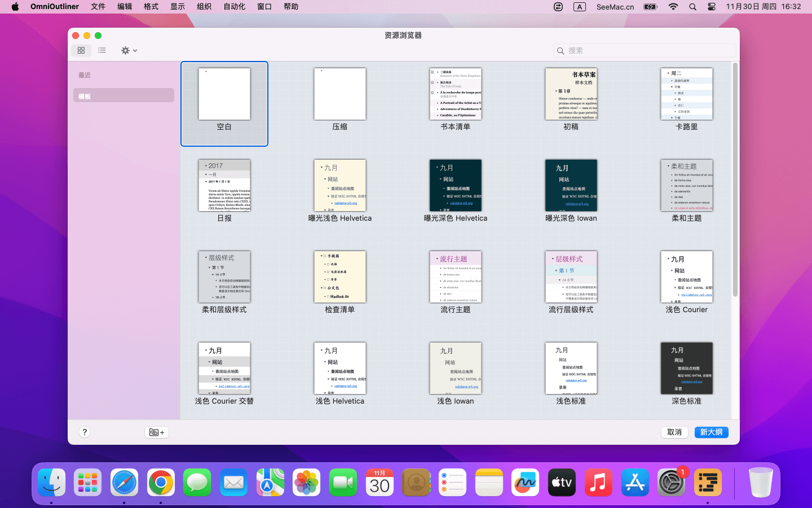
Task: Click the input source A icon
Action: (x=580, y=7)
